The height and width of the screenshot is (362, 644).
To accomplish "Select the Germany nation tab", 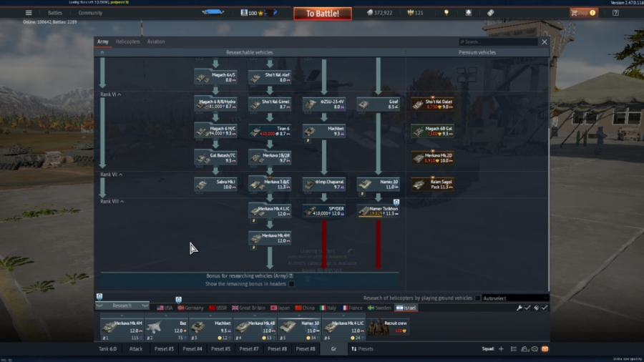I will pyautogui.click(x=190, y=308).
